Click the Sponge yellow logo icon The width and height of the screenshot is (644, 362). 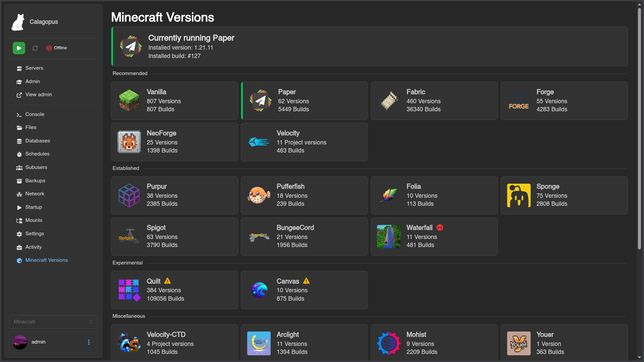[x=519, y=195]
